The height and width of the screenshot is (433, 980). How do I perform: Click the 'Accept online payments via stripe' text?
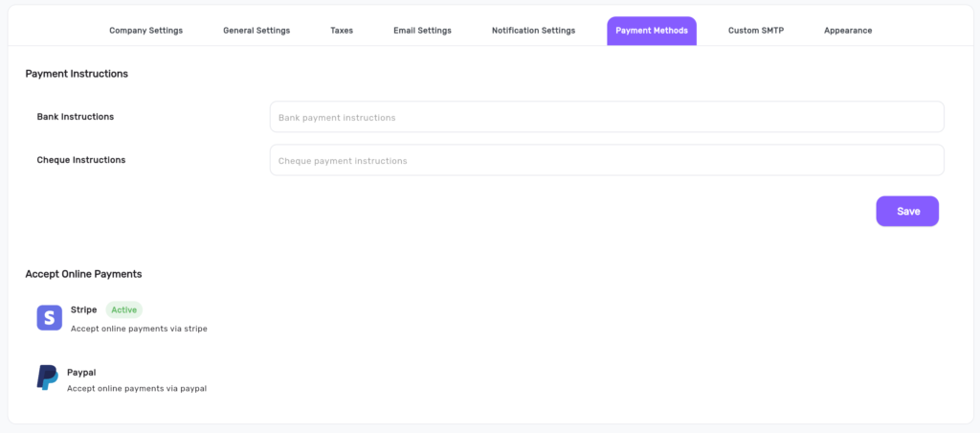(139, 329)
